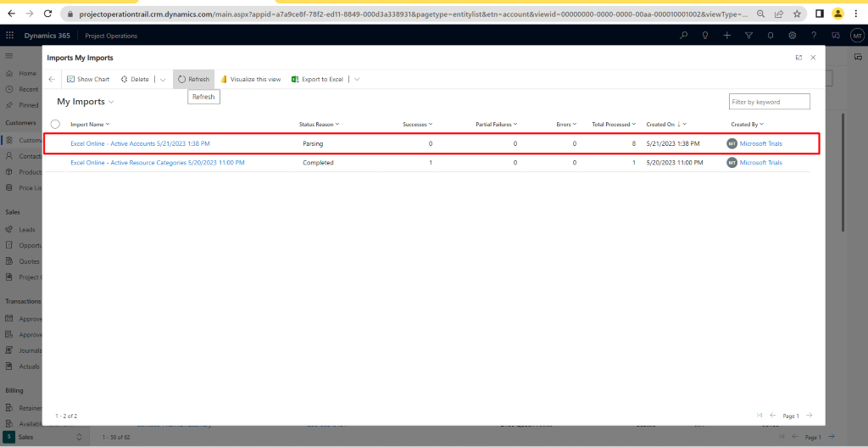The width and height of the screenshot is (868, 447).
Task: Open the Active Resource Categories import link
Action: tap(157, 162)
